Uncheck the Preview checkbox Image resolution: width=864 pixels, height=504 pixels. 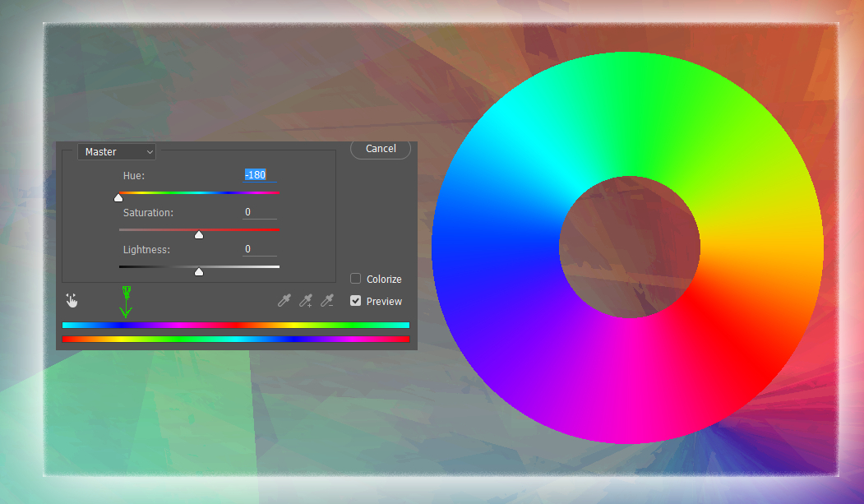click(355, 301)
